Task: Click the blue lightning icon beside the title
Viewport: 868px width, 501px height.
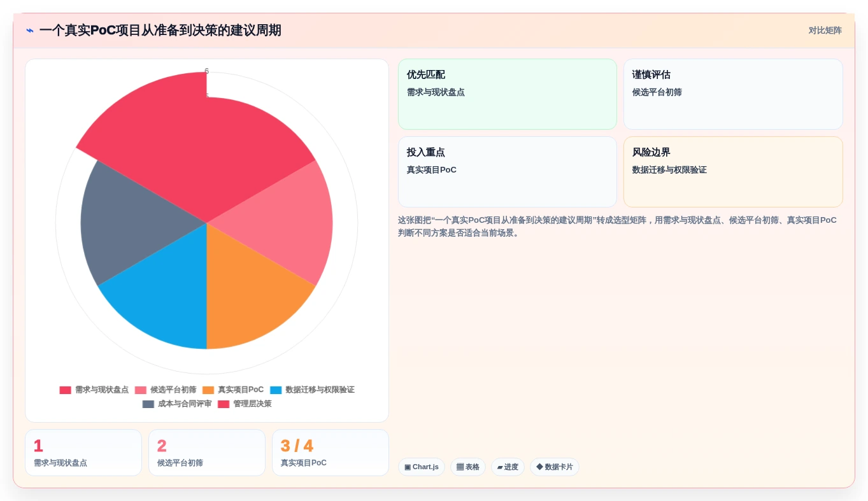Action: (x=30, y=31)
